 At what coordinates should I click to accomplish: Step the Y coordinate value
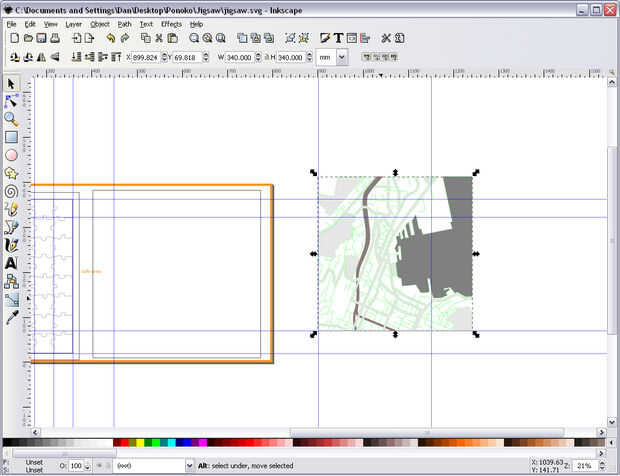coord(206,57)
